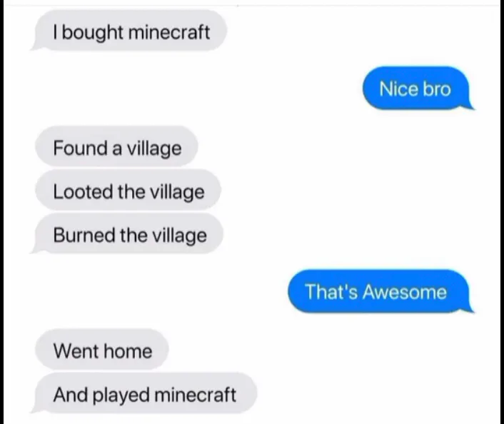504x424 pixels.
Task: Click the word "That's" in blue bubble
Action: pyautogui.click(x=331, y=292)
